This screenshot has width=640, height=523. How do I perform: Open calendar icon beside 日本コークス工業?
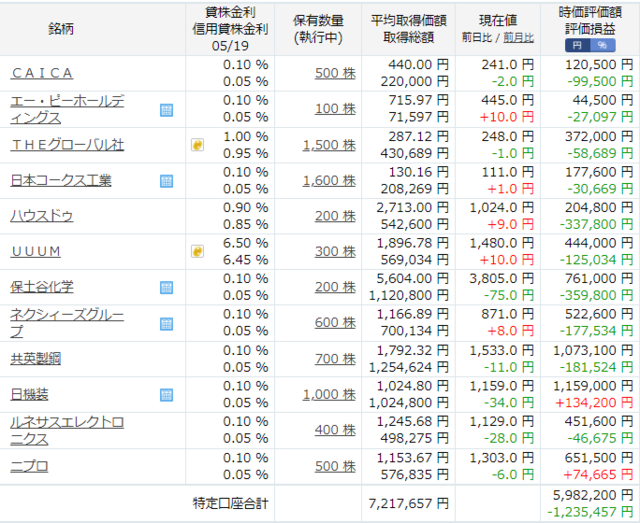[x=167, y=181]
